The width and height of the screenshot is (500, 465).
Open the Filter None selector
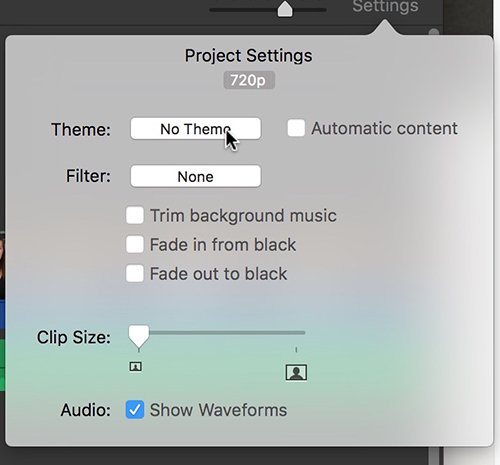click(x=196, y=176)
